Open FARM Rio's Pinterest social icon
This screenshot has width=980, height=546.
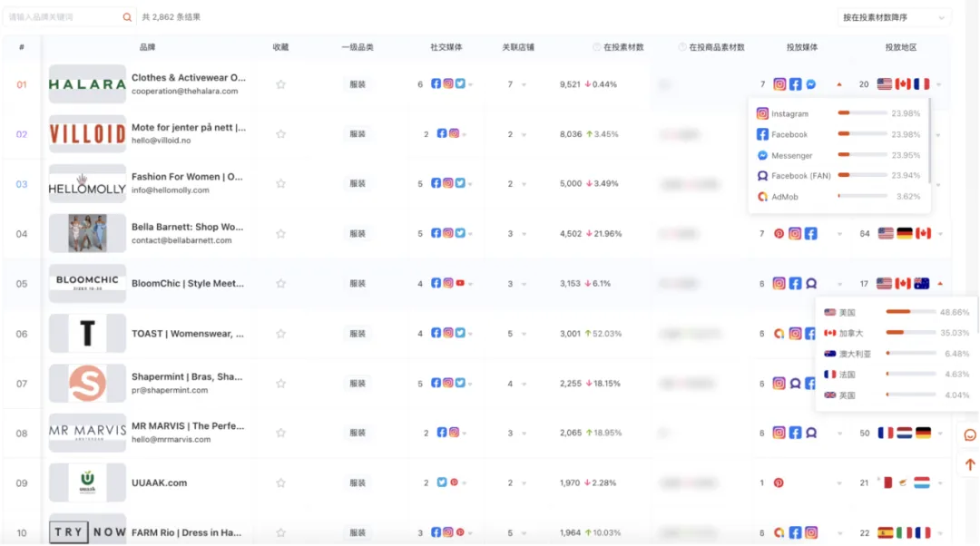click(x=460, y=532)
